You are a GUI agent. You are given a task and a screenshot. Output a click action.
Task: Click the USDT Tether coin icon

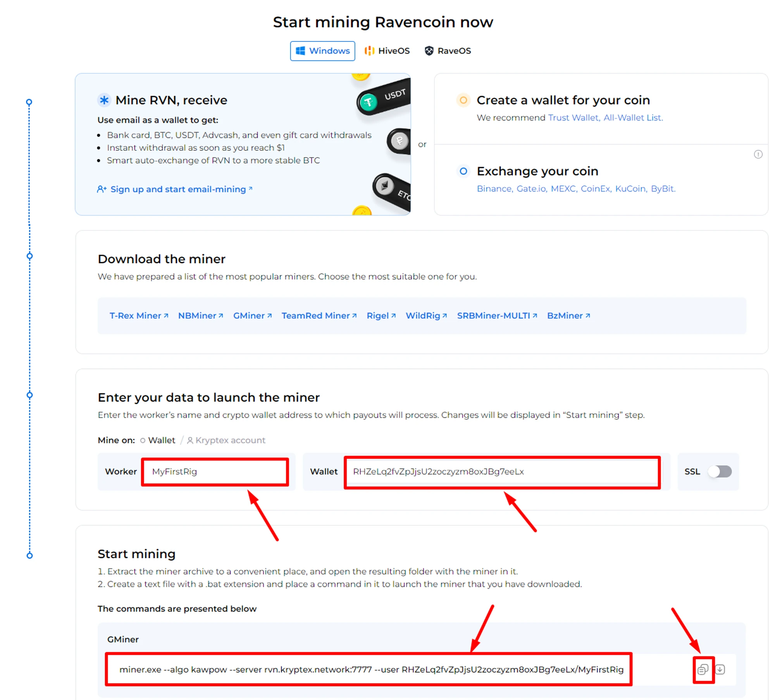coord(369,102)
